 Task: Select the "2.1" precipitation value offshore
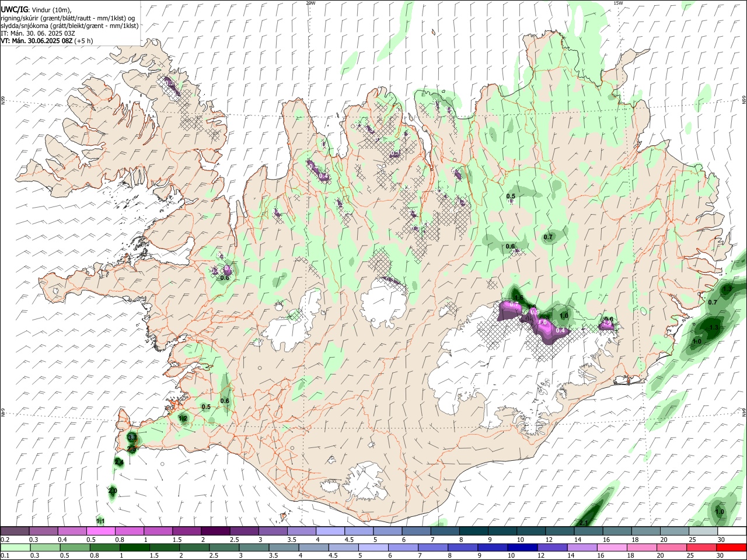[583, 523]
